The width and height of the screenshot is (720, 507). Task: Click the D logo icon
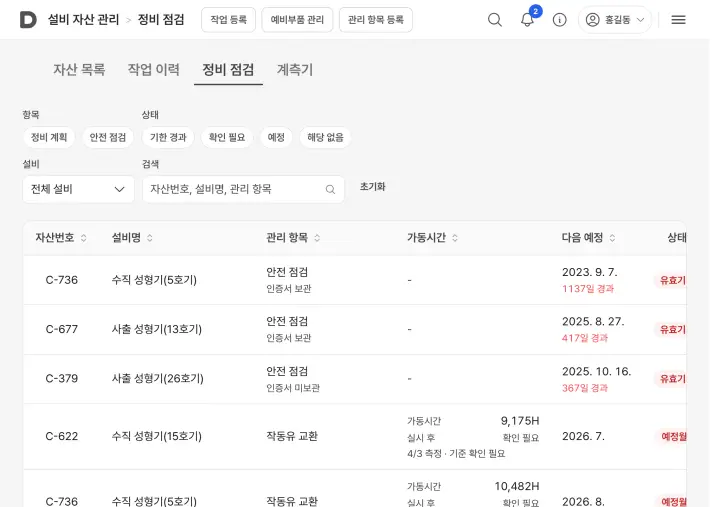pos(28,20)
